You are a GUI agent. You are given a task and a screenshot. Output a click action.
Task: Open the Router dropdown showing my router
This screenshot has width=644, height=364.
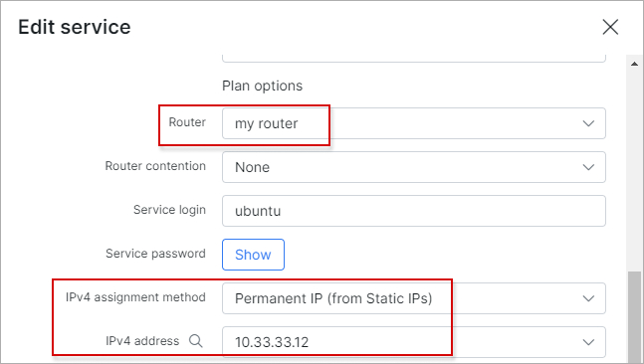(414, 123)
